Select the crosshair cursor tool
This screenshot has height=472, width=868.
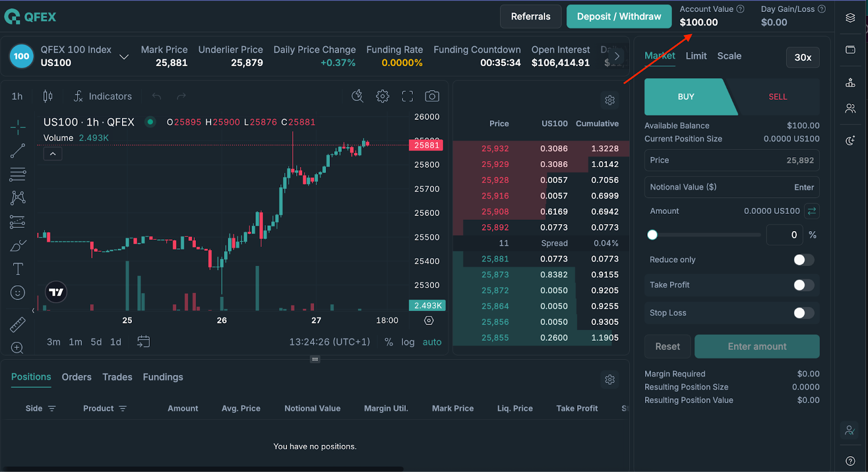(x=18, y=127)
